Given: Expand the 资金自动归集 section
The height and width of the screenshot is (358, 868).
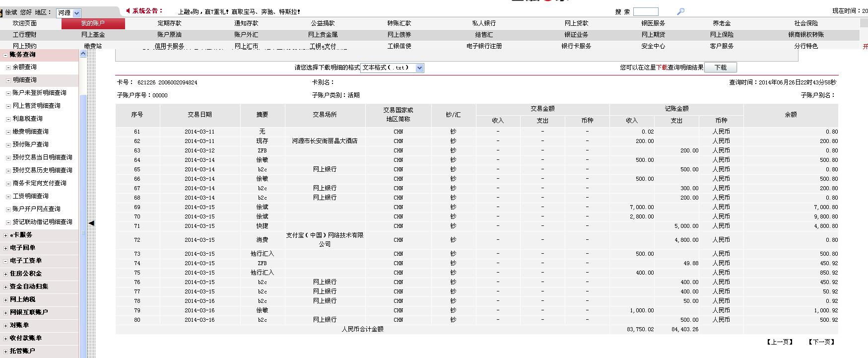Looking at the screenshot, I should tap(5, 287).
